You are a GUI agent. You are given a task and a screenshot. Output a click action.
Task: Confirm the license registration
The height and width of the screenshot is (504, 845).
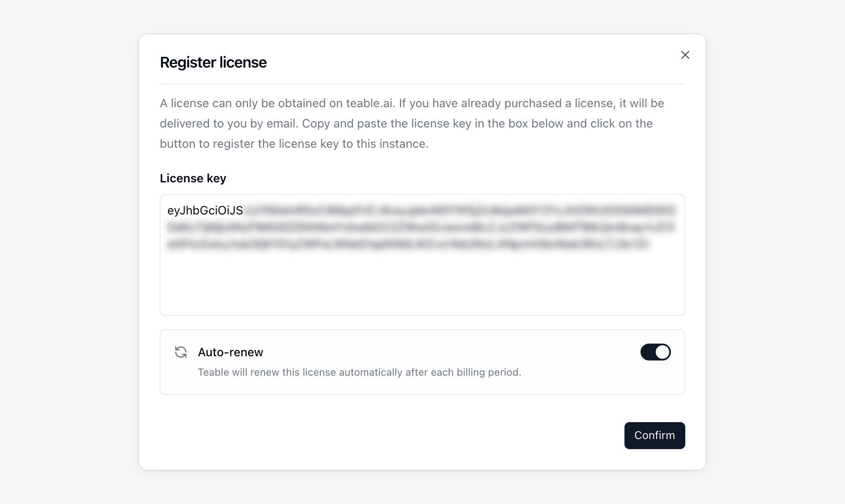(x=654, y=435)
